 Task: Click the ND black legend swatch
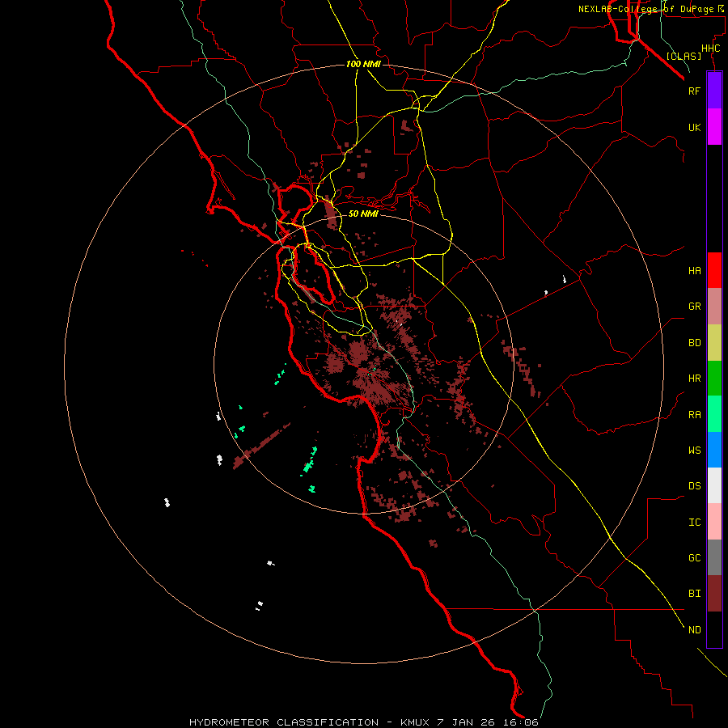click(x=714, y=629)
